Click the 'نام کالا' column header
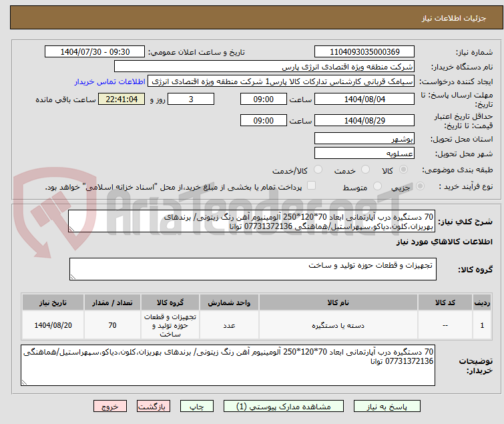 (338, 303)
